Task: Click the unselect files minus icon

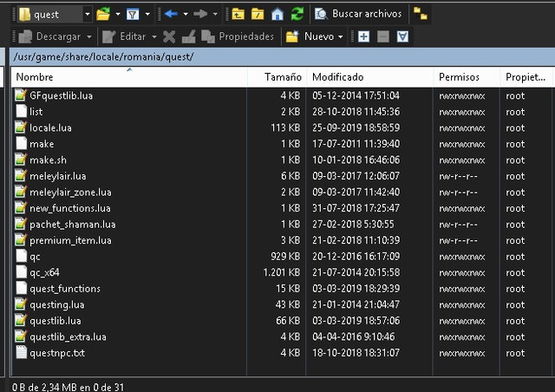Action: pyautogui.click(x=383, y=36)
